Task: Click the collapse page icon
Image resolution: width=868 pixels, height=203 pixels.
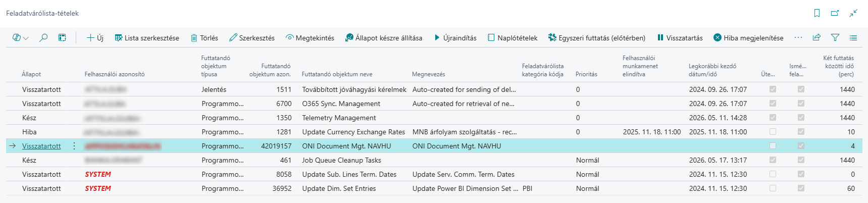Action: pyautogui.click(x=853, y=13)
